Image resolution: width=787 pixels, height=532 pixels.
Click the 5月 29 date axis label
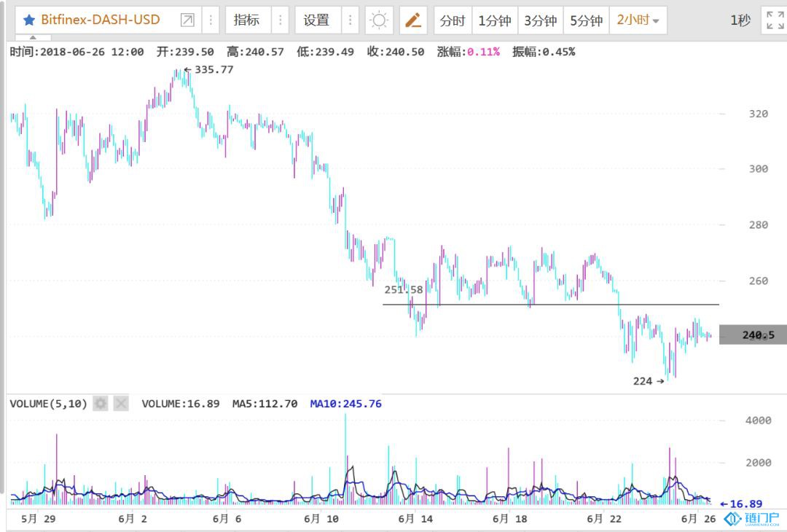[38, 519]
